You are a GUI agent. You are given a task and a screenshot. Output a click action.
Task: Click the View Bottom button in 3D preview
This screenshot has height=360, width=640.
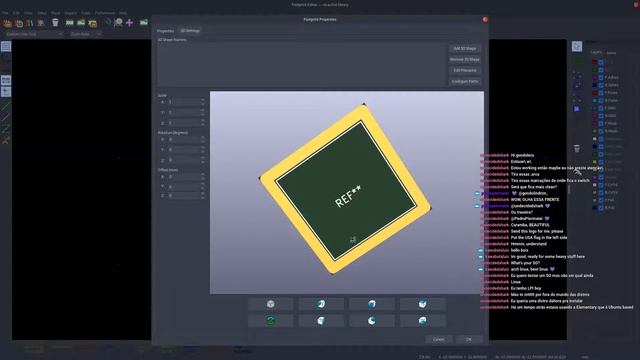pyautogui.click(x=422, y=320)
